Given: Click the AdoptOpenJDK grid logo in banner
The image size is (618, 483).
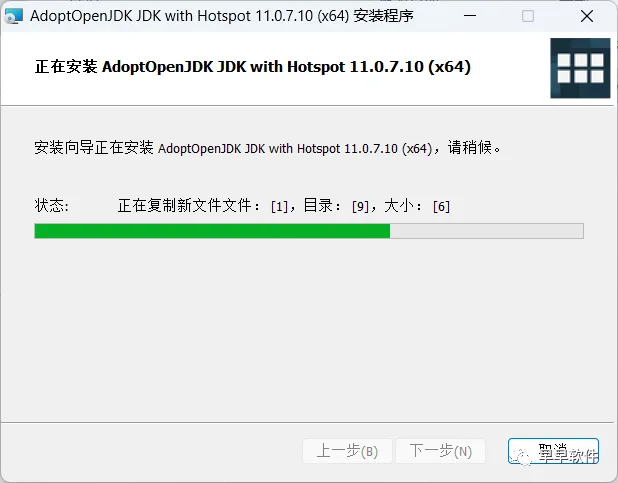Looking at the screenshot, I should pos(580,68).
